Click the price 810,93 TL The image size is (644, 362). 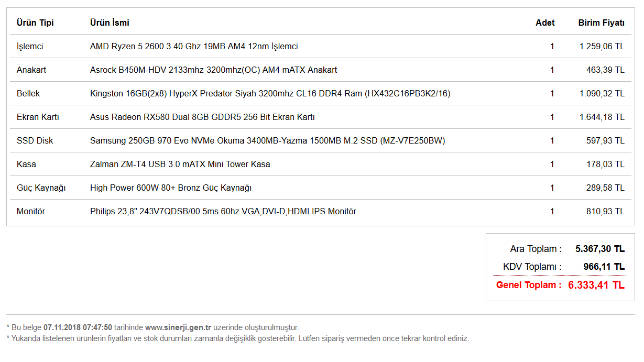click(x=605, y=211)
